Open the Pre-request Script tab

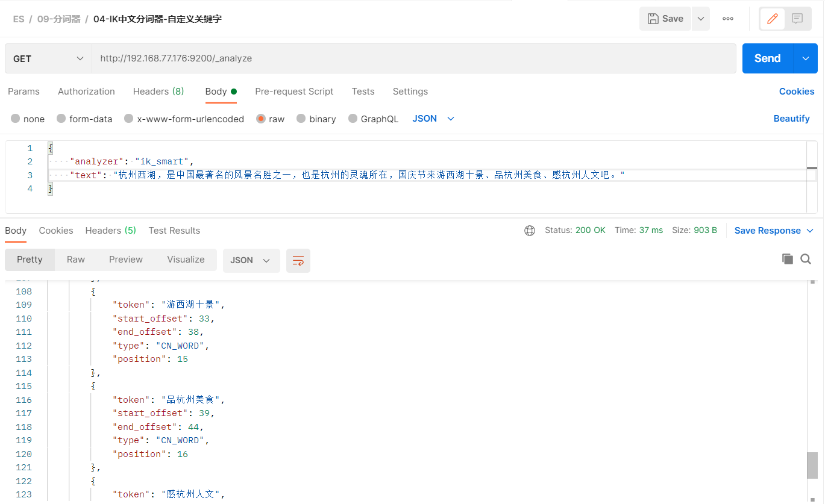pos(294,92)
